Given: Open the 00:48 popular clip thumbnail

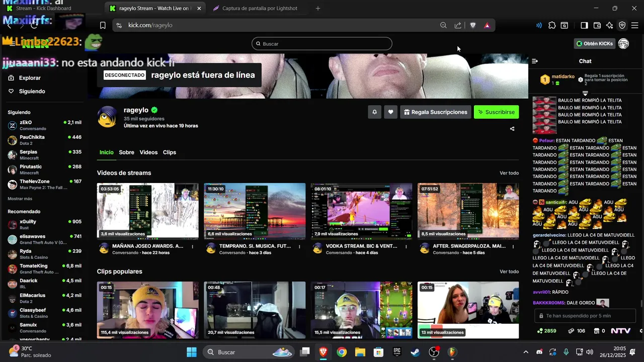Looking at the screenshot, I should pyautogui.click(x=255, y=310).
